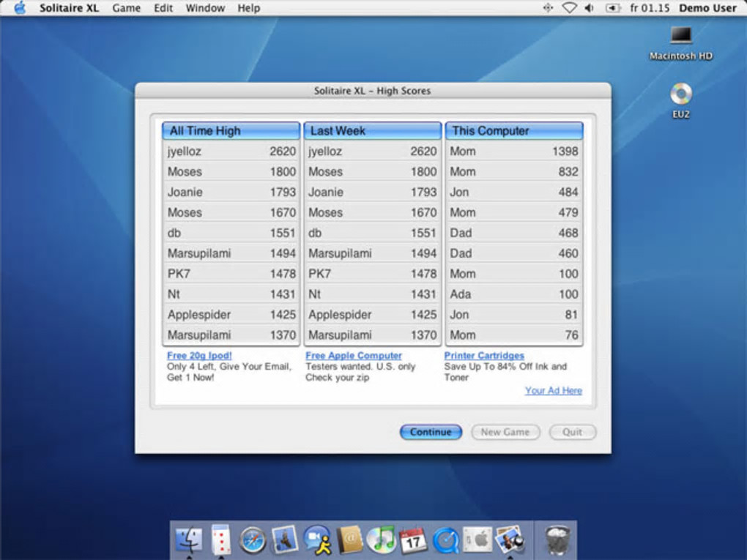Open the Mail stamp icon in Dock
747x560 pixels.
(x=285, y=540)
